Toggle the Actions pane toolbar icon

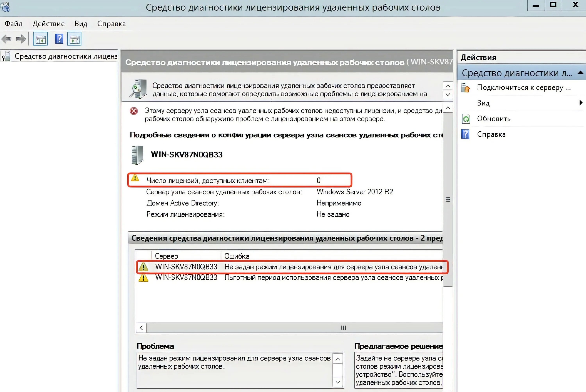pyautogui.click(x=74, y=39)
